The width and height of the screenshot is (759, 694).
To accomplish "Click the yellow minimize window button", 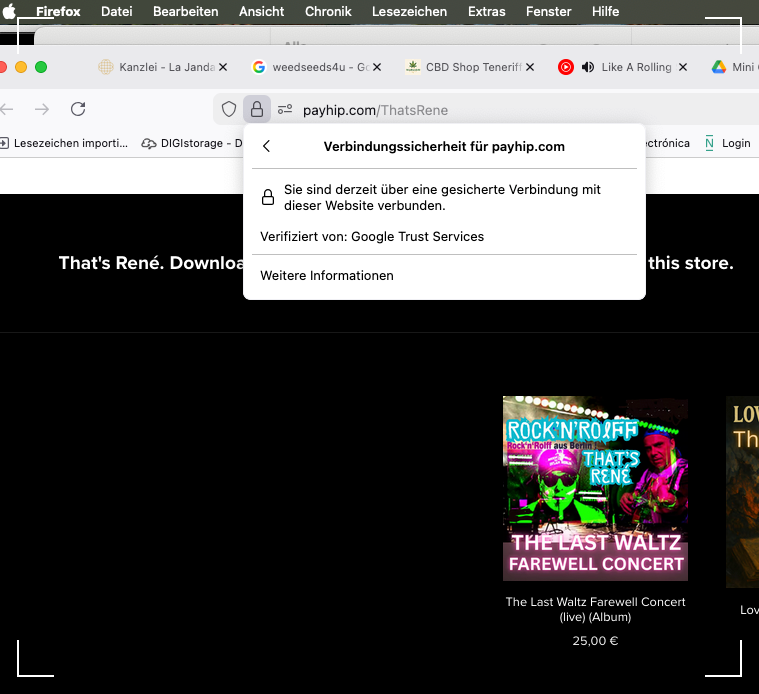I will point(21,67).
